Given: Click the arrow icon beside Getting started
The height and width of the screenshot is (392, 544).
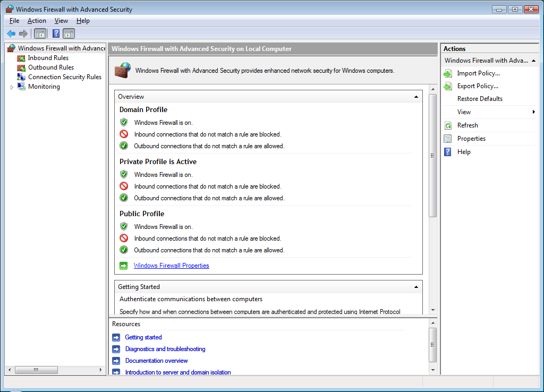Looking at the screenshot, I should tap(116, 337).
